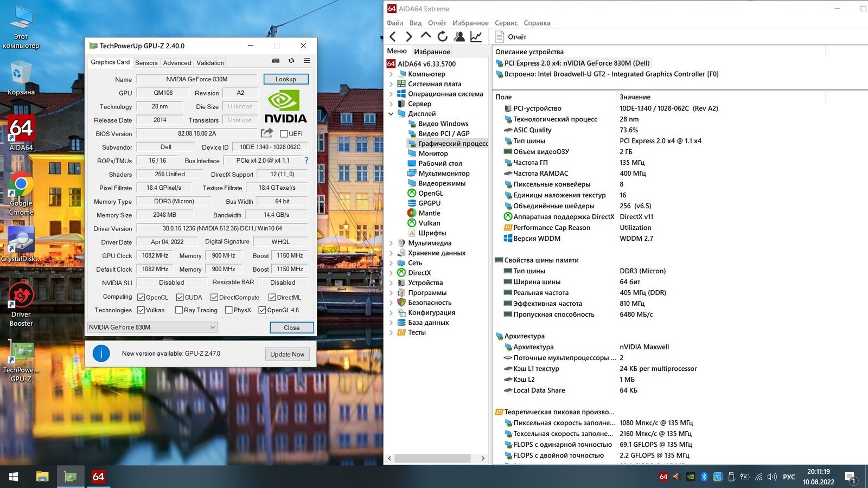Image resolution: width=868 pixels, height=488 pixels.
Task: Open the NVIDIA GeForce 830M GPU dropdown
Action: pos(152,327)
